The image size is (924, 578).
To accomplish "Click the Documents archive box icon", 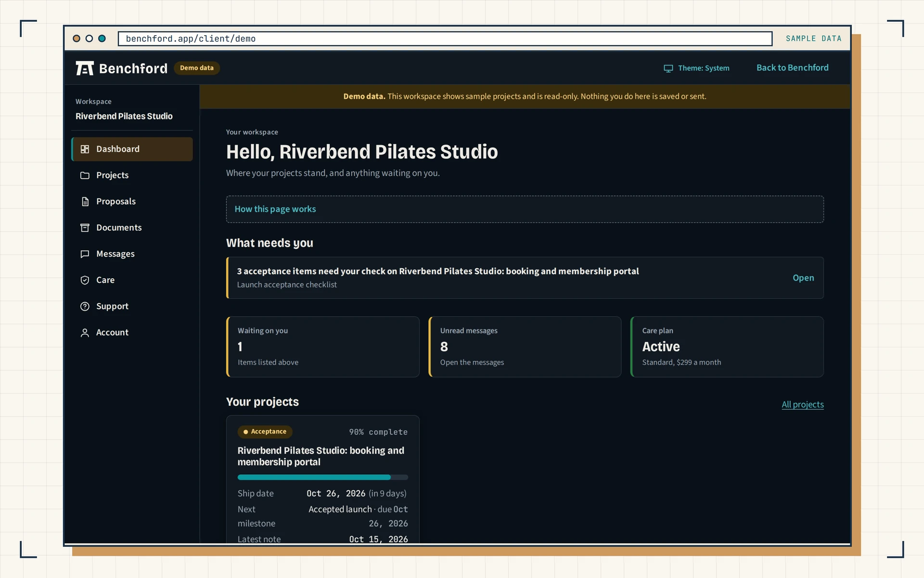I will pos(85,228).
